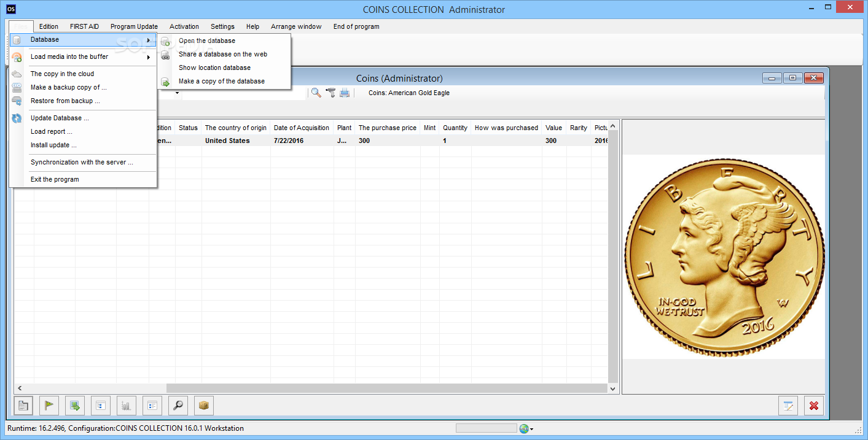The width and height of the screenshot is (868, 440).
Task: Select Synchronization with the server ...
Action: coord(82,162)
